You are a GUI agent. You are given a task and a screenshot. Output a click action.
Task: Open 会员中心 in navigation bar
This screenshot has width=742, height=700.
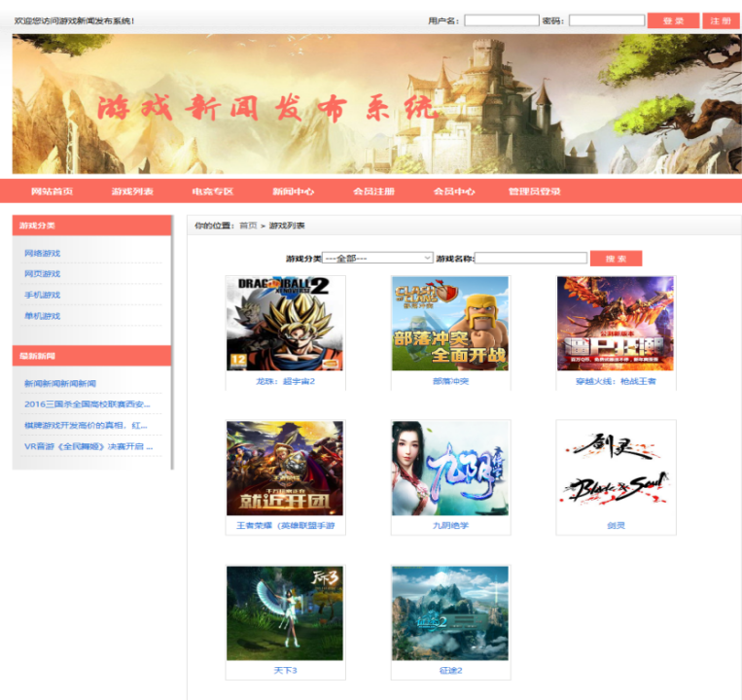(x=454, y=192)
